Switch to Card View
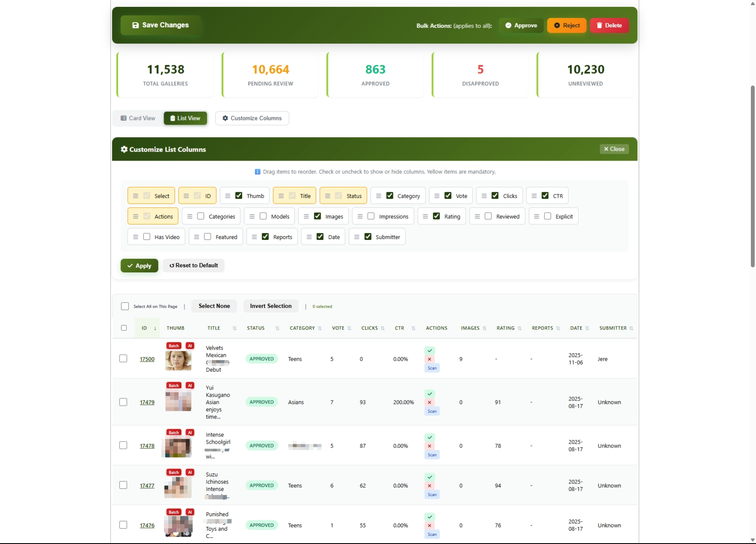 138,118
